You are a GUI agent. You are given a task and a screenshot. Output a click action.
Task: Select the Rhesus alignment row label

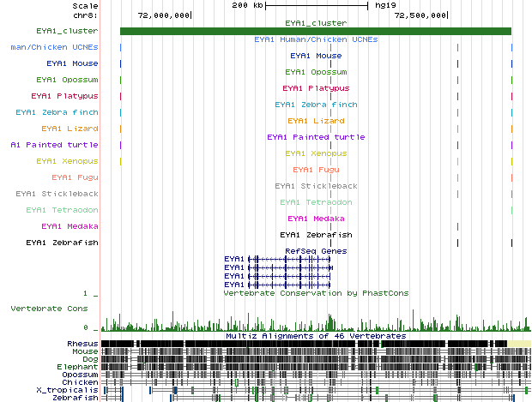coord(82,344)
